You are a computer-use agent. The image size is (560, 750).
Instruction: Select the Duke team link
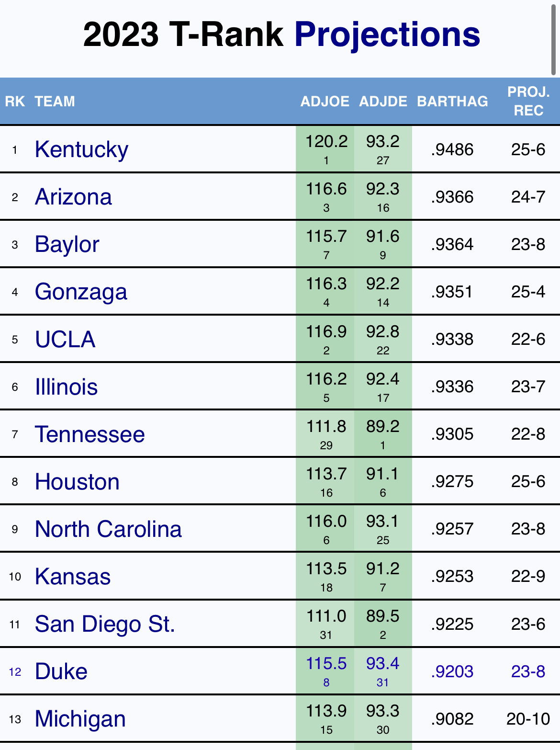point(61,671)
